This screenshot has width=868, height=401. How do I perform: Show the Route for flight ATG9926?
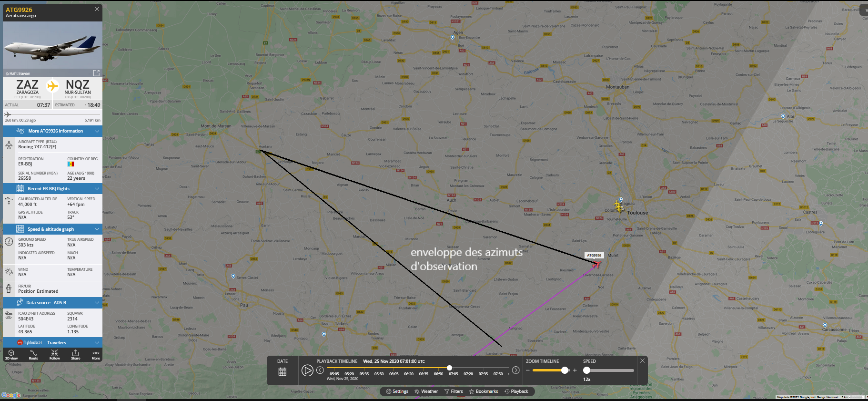[33, 354]
